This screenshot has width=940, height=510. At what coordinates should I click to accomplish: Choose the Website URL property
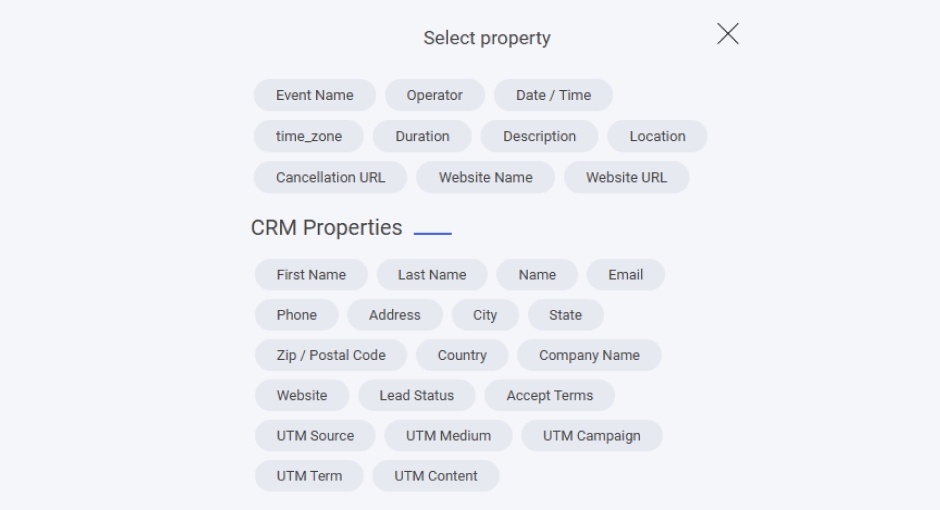[626, 177]
